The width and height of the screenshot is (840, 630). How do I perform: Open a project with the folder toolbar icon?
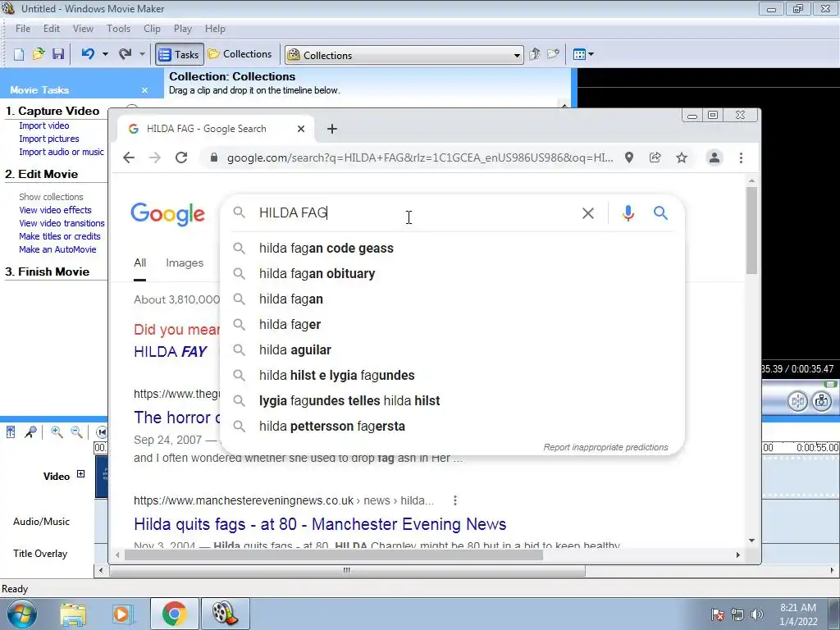coord(38,54)
